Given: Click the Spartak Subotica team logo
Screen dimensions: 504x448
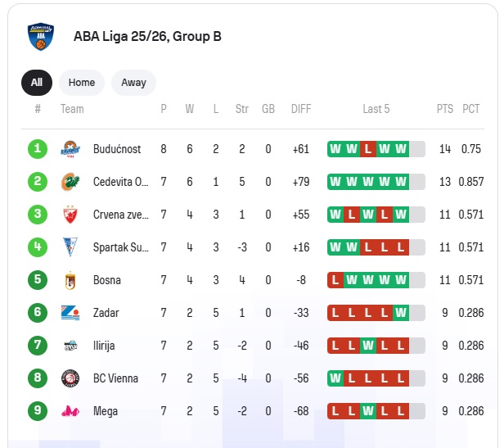Looking at the screenshot, I should click(70, 247).
